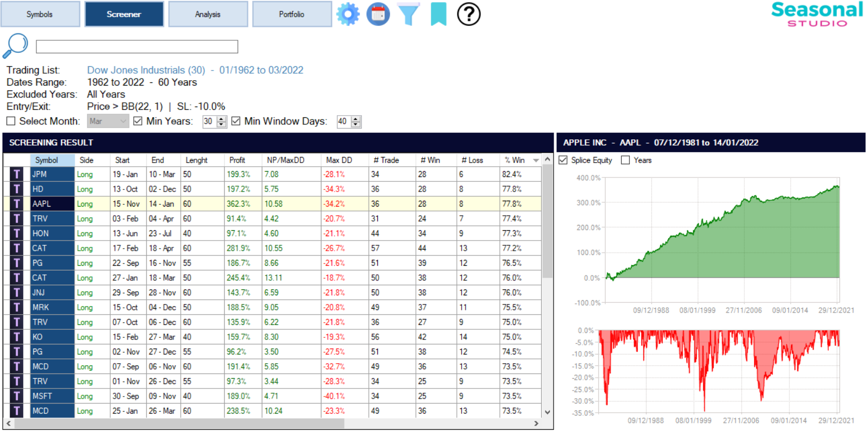This screenshot has width=868, height=432.
Task: Click the T icon beside TRV 03 - Feb
Action: [x=17, y=218]
